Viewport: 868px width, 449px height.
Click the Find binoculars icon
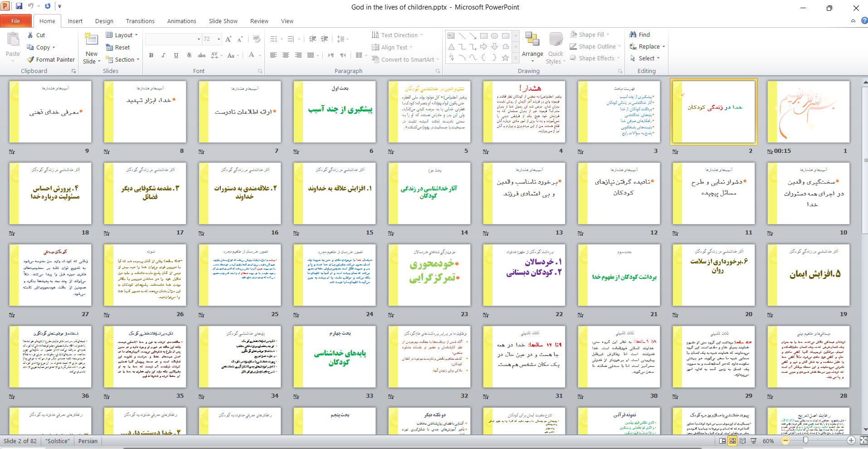pos(633,34)
